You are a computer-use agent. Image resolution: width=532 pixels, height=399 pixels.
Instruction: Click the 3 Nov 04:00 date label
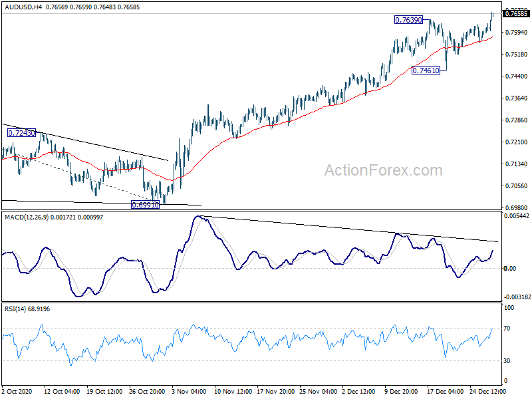tap(189, 391)
